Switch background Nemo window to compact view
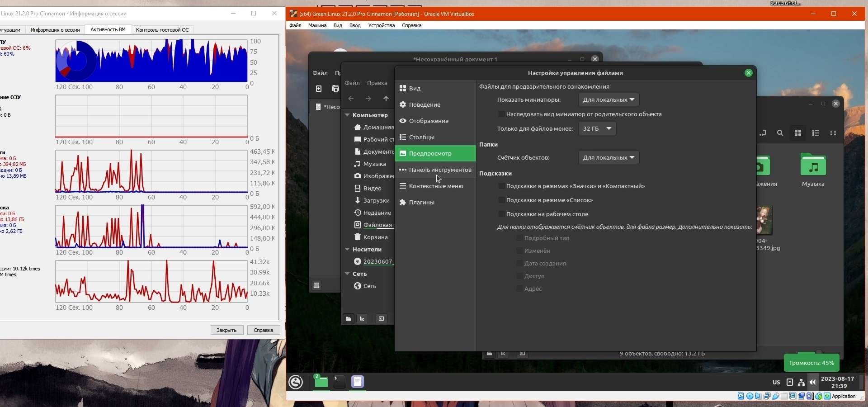 (834, 133)
